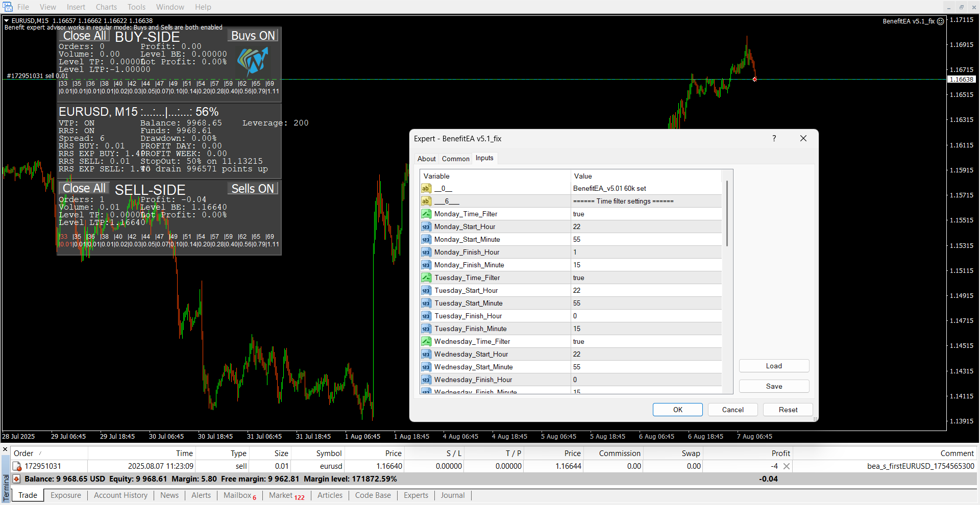Expand the EURUSD,M15 chart info triangle
Screen dimensions: 980x505
coord(7,21)
